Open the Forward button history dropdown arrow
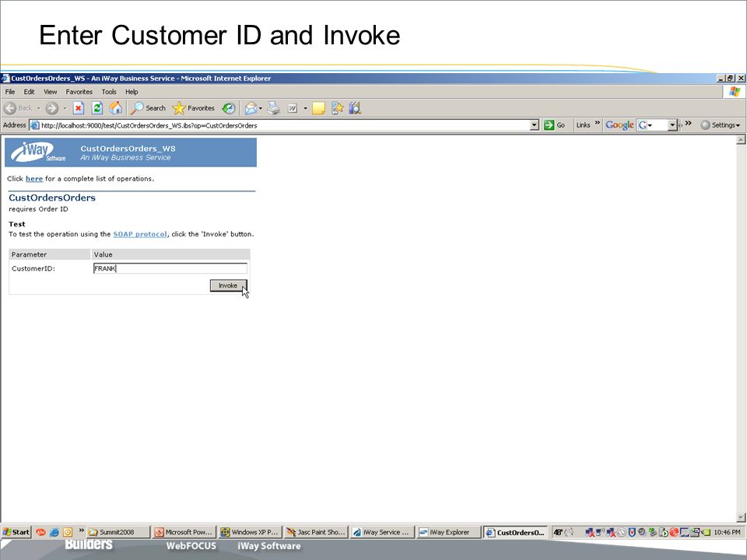747x560 pixels. pos(65,108)
